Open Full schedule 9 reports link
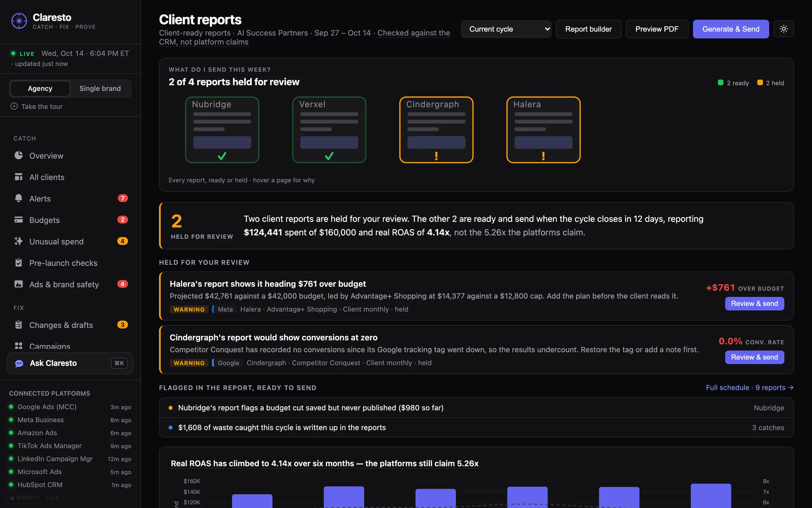 pos(750,387)
